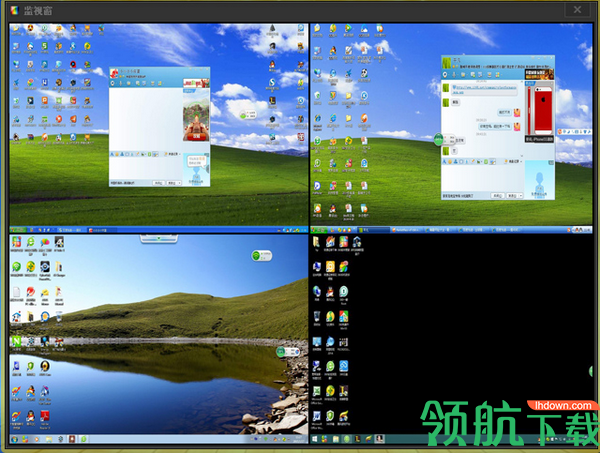Open the QQ penguin icon on the black desktop
The height and width of the screenshot is (453, 600).
pos(330,292)
